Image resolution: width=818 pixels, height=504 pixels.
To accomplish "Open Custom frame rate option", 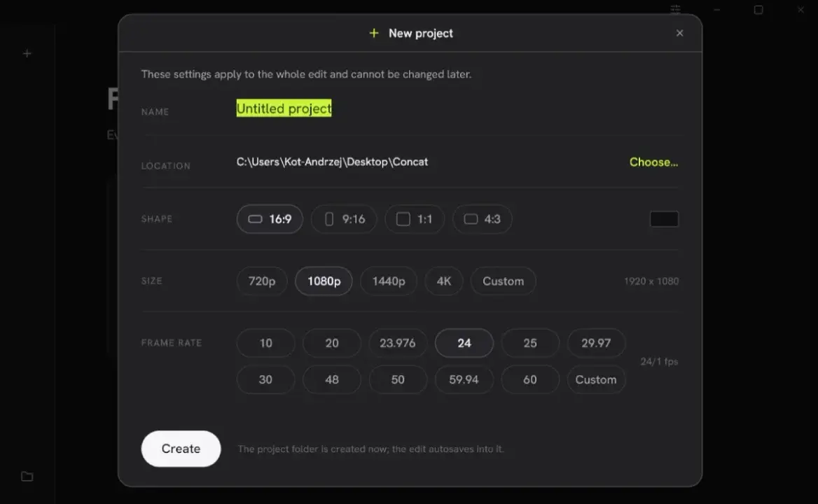I will point(596,379).
